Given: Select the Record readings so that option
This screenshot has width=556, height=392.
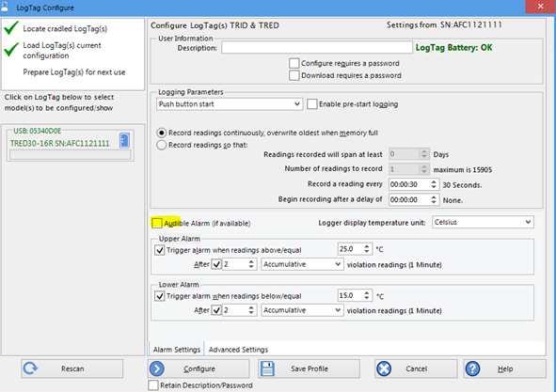Looking at the screenshot, I should (161, 145).
